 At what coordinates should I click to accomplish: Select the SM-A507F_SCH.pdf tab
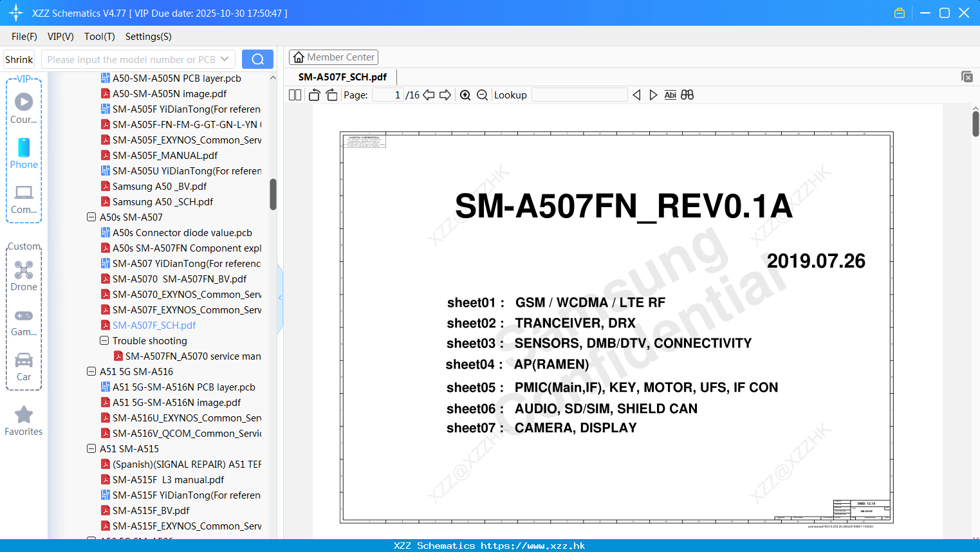pyautogui.click(x=342, y=77)
